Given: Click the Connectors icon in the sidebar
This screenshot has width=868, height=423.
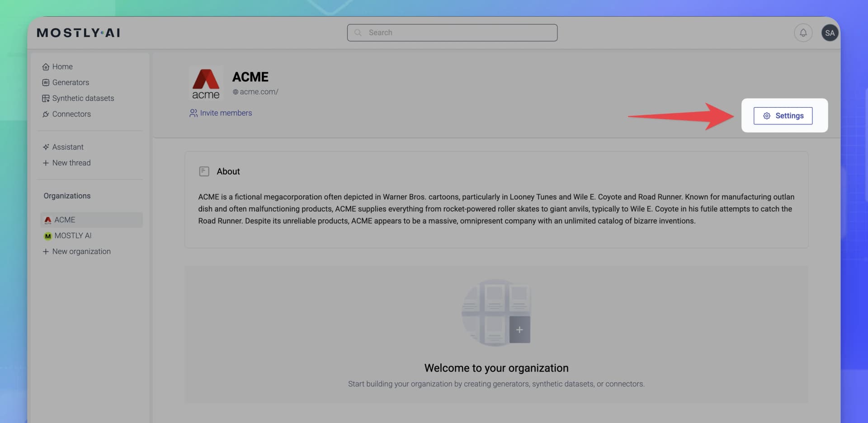Looking at the screenshot, I should (46, 114).
